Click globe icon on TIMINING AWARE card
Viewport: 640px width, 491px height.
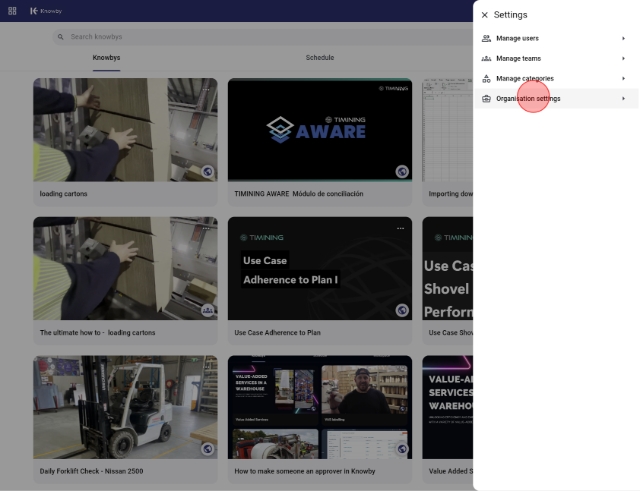coord(402,171)
